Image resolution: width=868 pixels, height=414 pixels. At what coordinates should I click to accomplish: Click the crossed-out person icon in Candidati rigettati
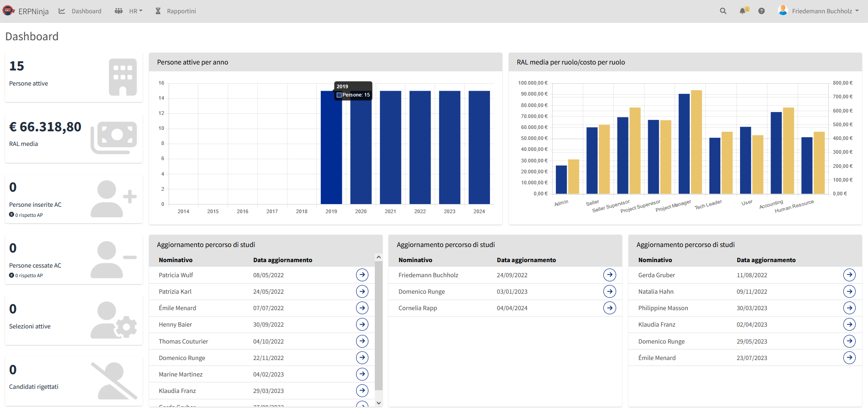pos(114,381)
